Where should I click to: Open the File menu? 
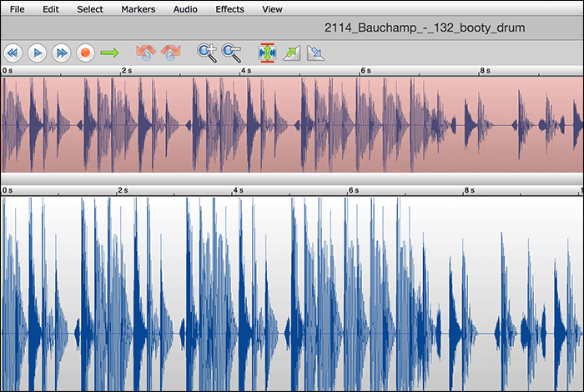click(x=18, y=9)
